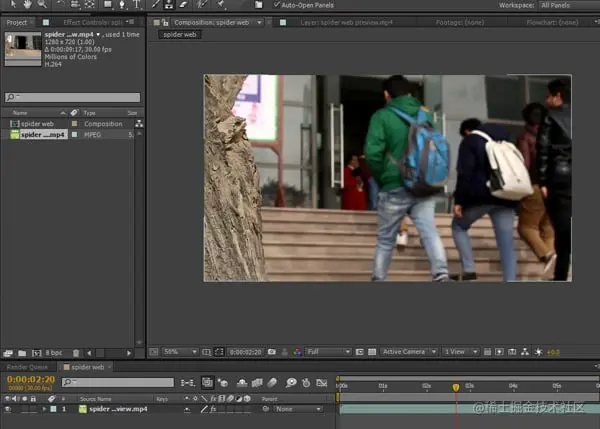Open the Active Camera view dropdown
The image size is (600, 429).
[409, 352]
